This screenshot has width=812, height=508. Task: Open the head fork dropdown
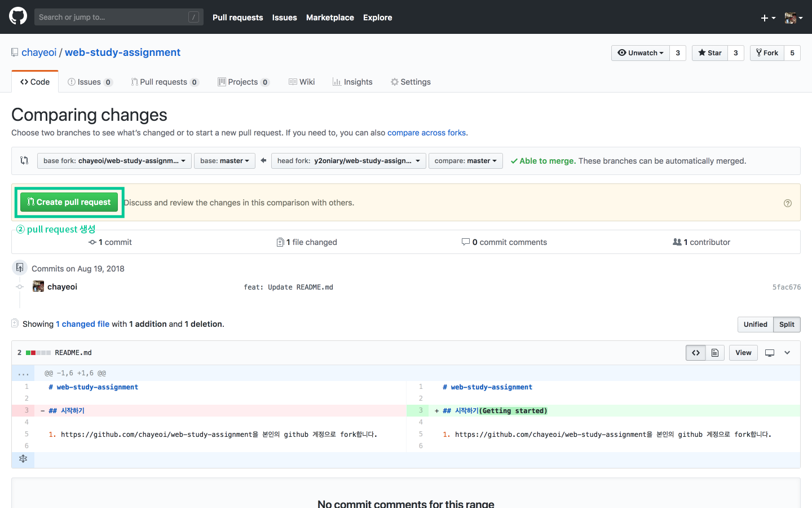coord(348,161)
